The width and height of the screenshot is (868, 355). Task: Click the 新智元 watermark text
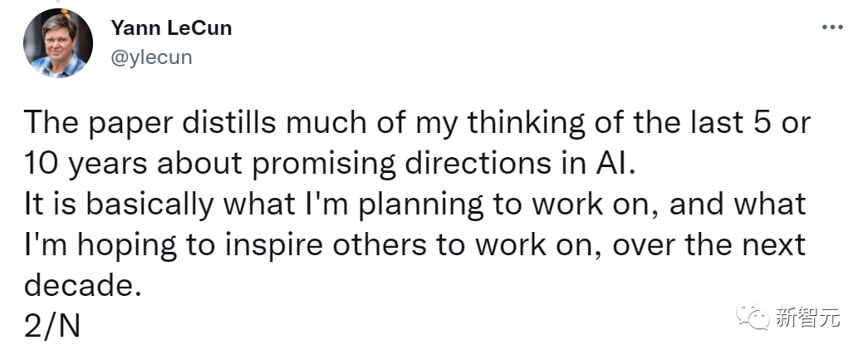point(808,318)
